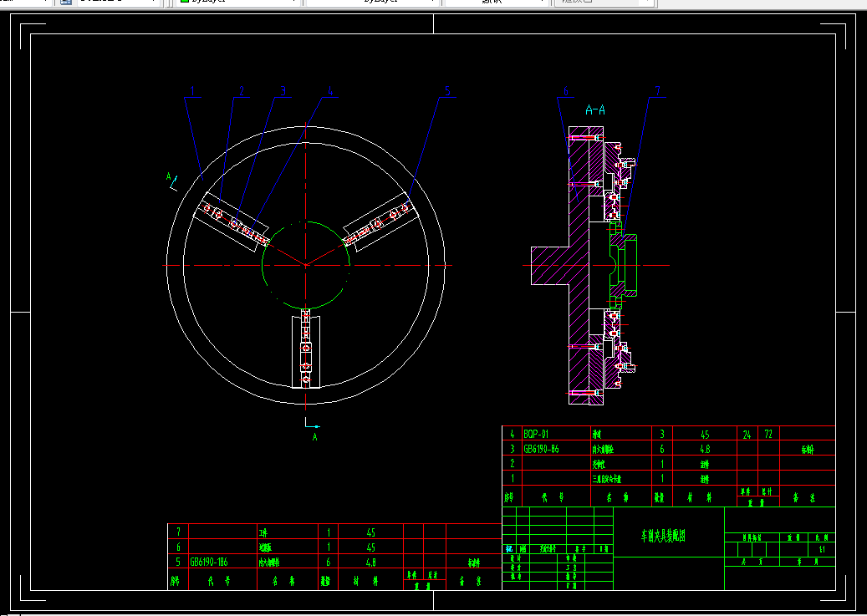
Task: Select the green center circle in front view
Action: point(306,265)
